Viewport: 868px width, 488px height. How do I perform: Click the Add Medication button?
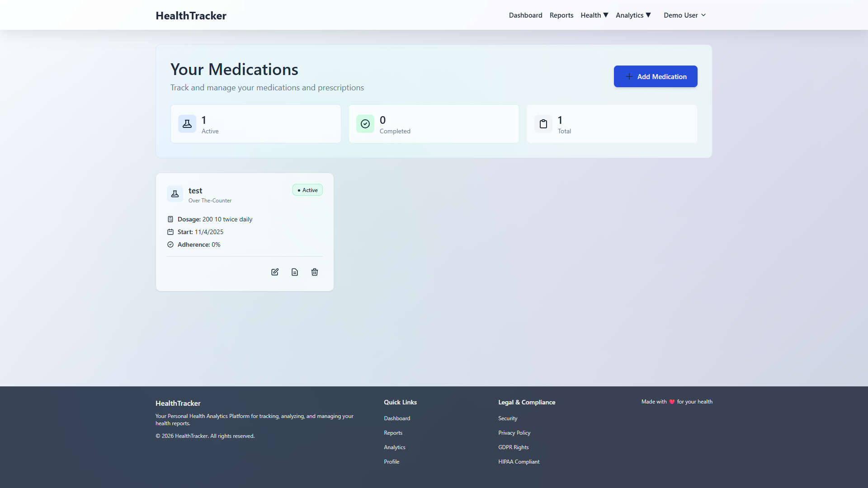tap(656, 76)
